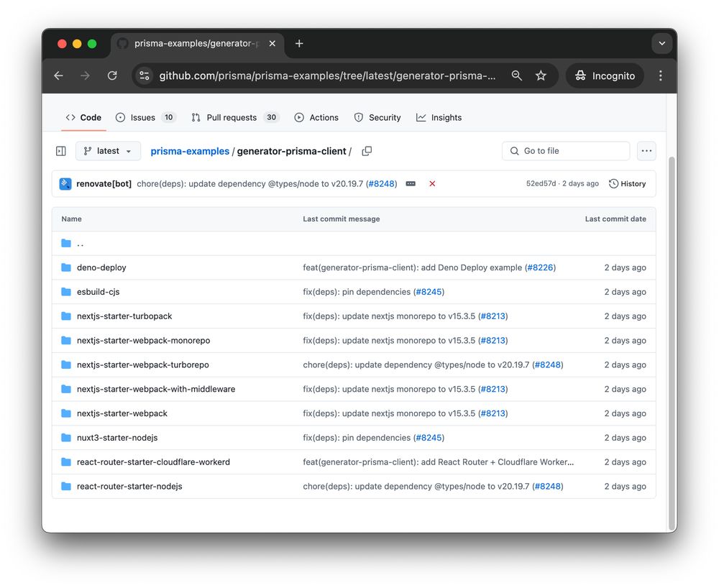Click the failed status red X icon
The width and height of the screenshot is (719, 588).
[432, 184]
